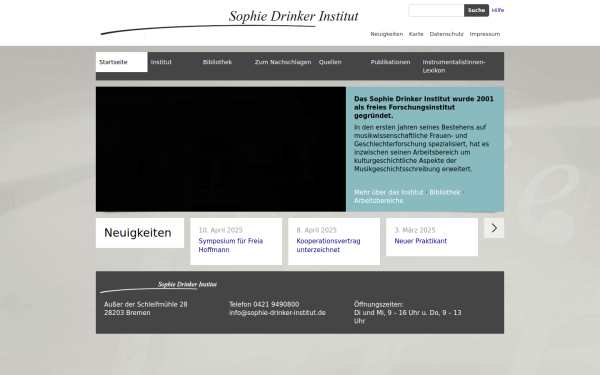The image size is (600, 375).
Task: Open the Hilfe link
Action: [498, 10]
